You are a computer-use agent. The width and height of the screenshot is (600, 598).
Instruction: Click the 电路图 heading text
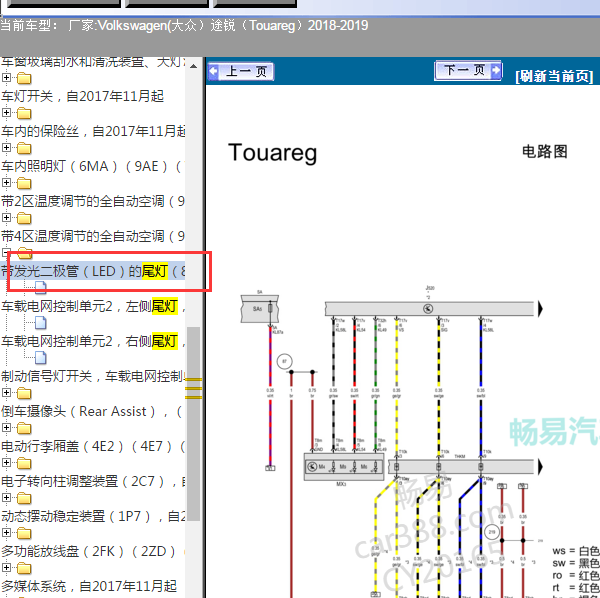coord(545,152)
